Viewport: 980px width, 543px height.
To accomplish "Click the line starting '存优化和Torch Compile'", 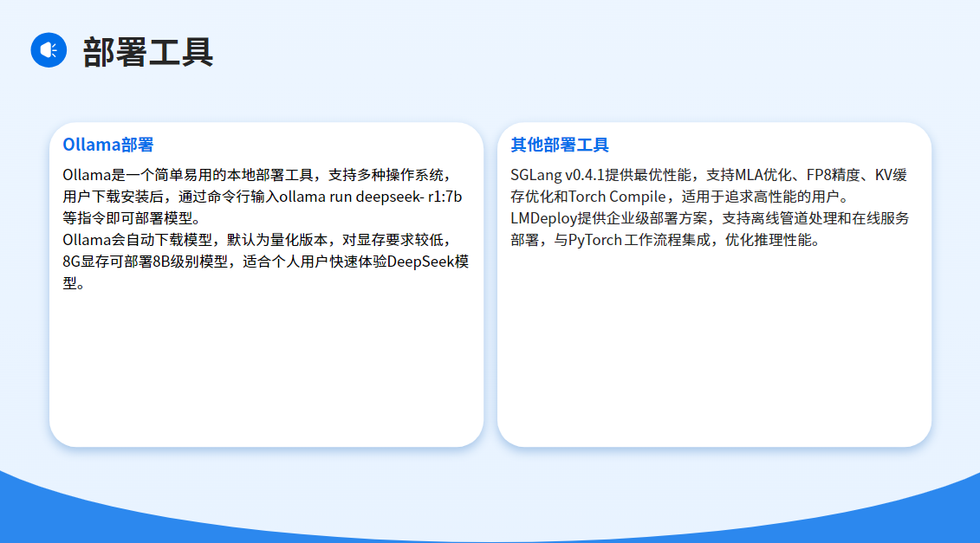I will (x=680, y=197).
